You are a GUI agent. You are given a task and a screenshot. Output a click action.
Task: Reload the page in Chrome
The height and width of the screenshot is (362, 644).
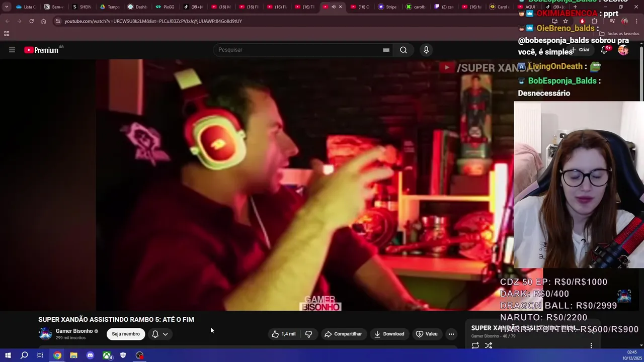click(31, 21)
